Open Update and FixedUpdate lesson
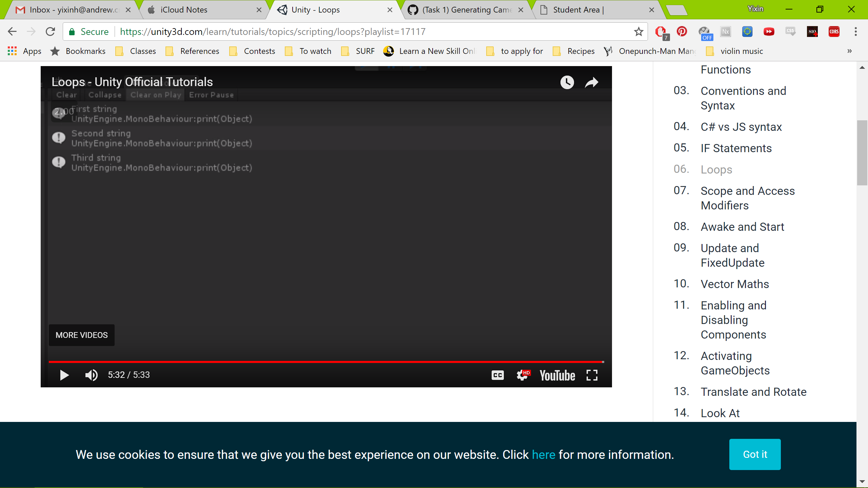The image size is (868, 488). pos(732,256)
